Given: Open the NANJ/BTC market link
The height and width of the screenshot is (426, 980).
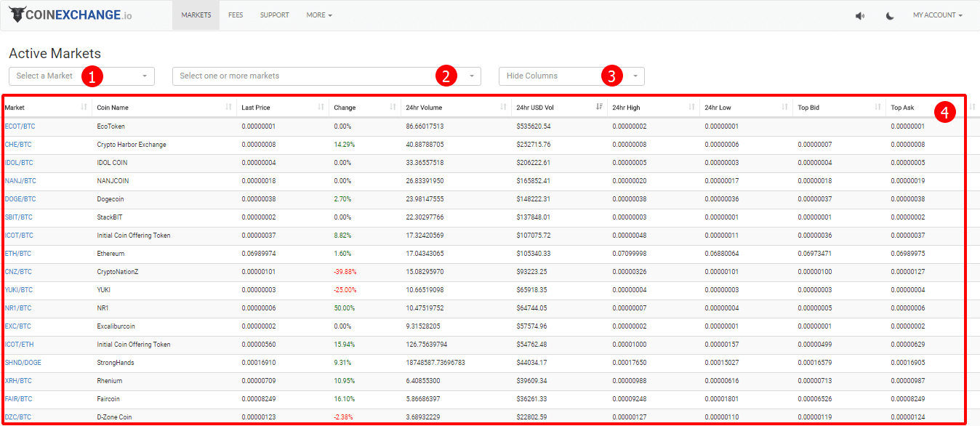Looking at the screenshot, I should (x=20, y=181).
